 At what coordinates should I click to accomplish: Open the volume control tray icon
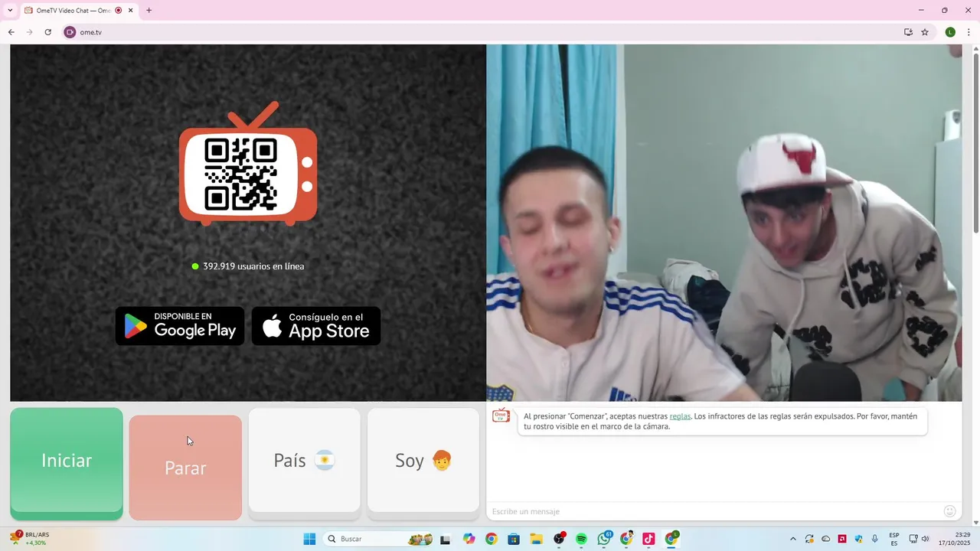925,539
